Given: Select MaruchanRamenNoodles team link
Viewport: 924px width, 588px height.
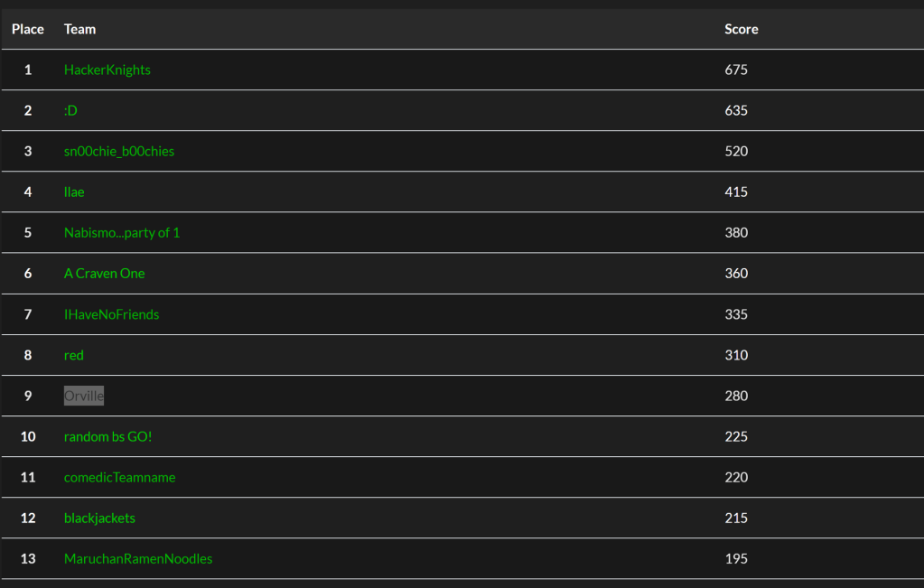Looking at the screenshot, I should point(138,558).
